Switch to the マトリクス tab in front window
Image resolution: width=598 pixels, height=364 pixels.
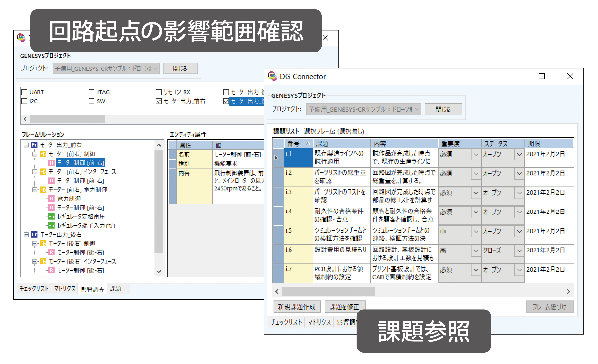319,322
